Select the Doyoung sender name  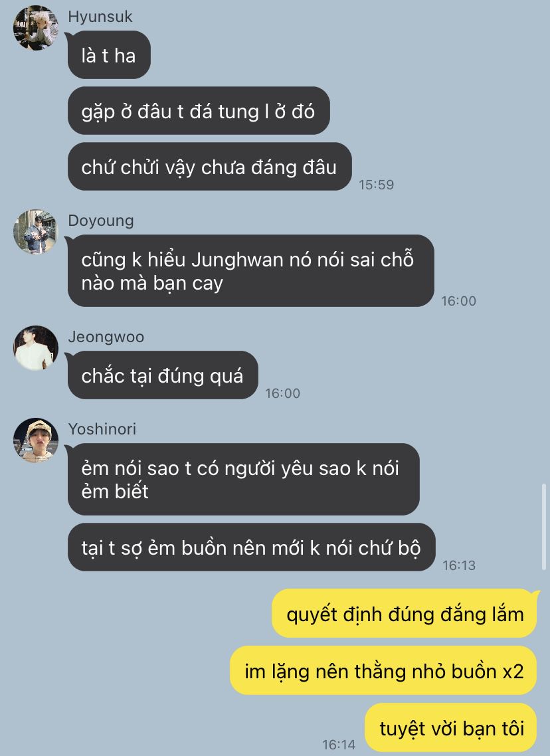click(101, 221)
